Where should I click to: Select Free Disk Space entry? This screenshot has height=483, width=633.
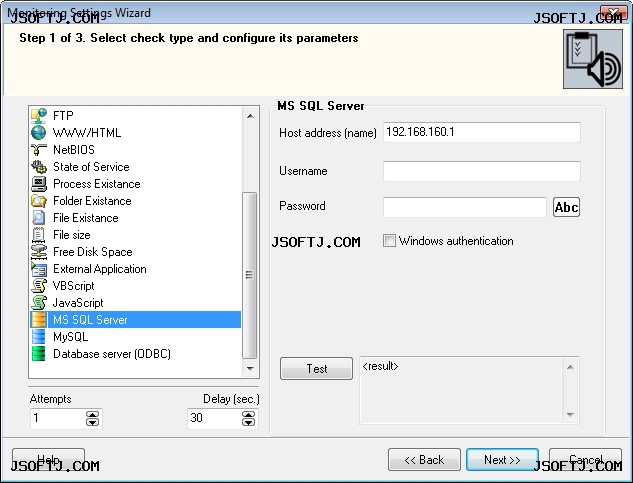coord(93,252)
